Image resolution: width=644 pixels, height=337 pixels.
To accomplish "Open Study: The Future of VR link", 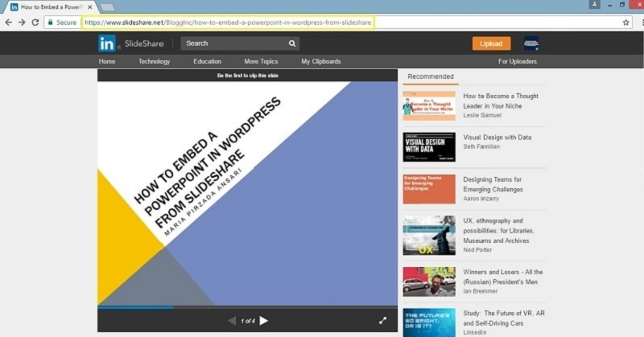I will click(x=504, y=319).
